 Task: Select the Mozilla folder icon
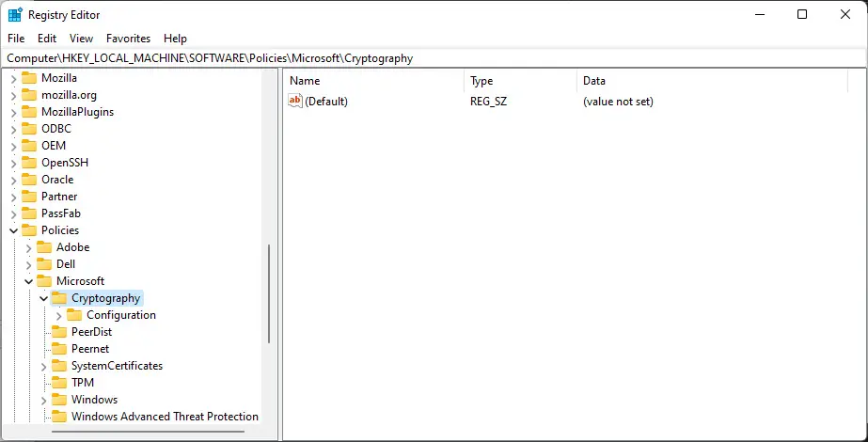[x=29, y=78]
